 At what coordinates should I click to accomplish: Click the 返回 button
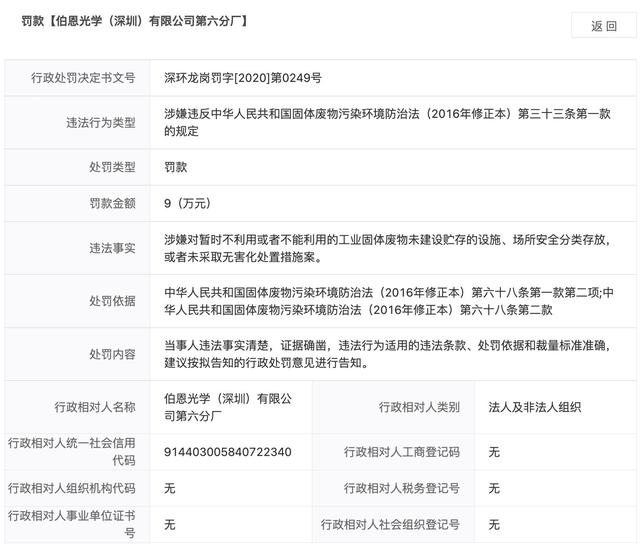(x=604, y=26)
